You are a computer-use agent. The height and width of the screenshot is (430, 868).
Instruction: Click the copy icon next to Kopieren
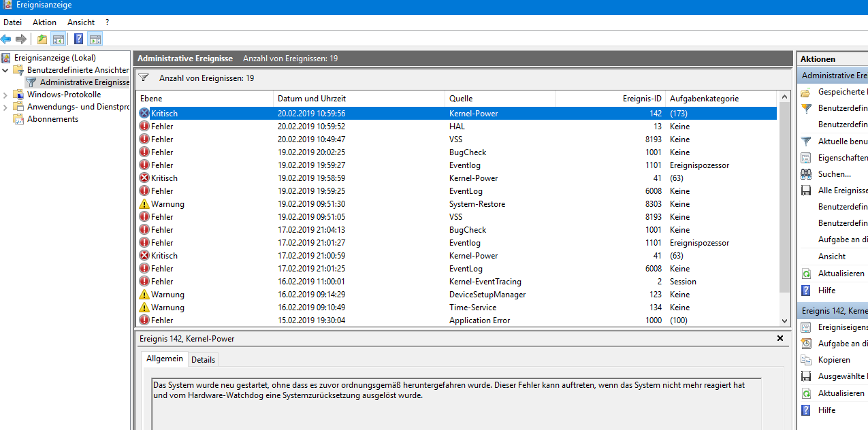(x=806, y=360)
